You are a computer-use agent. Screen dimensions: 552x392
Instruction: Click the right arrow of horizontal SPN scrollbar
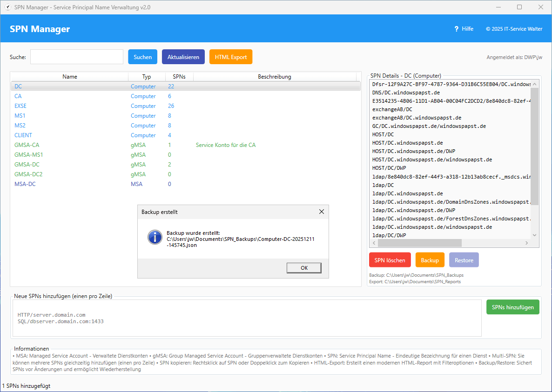tap(527, 243)
